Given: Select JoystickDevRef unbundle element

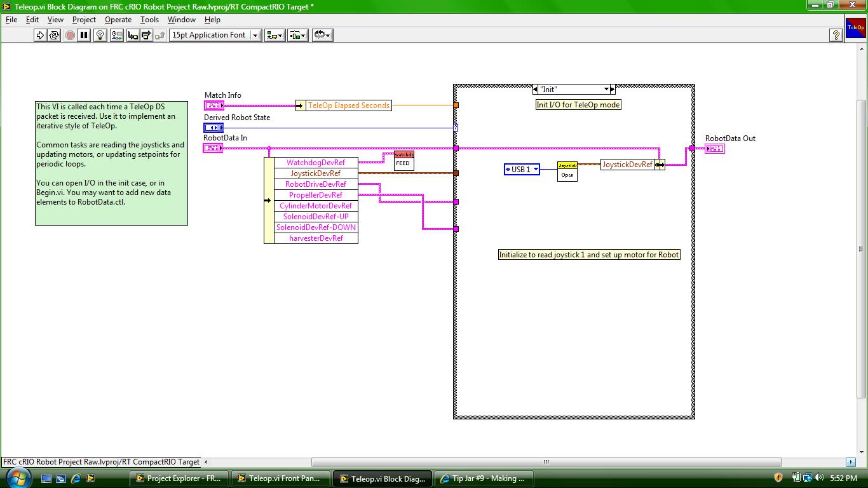Looking at the screenshot, I should click(x=316, y=173).
